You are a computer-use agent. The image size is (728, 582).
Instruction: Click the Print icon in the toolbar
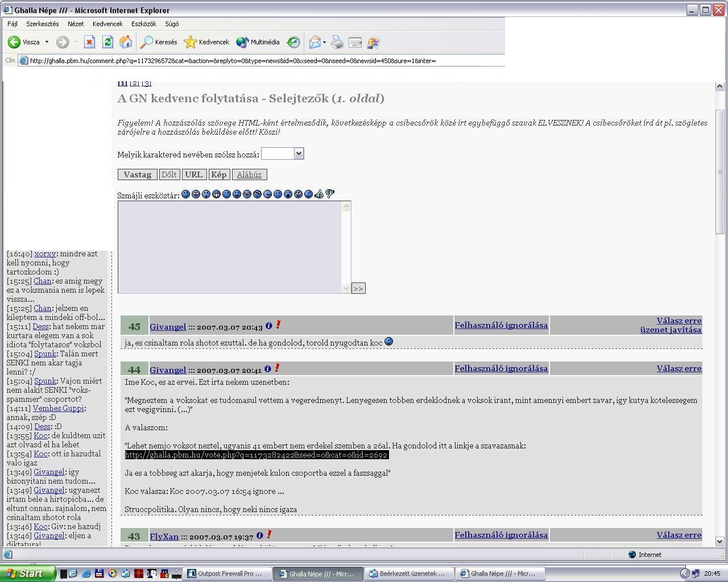point(337,42)
